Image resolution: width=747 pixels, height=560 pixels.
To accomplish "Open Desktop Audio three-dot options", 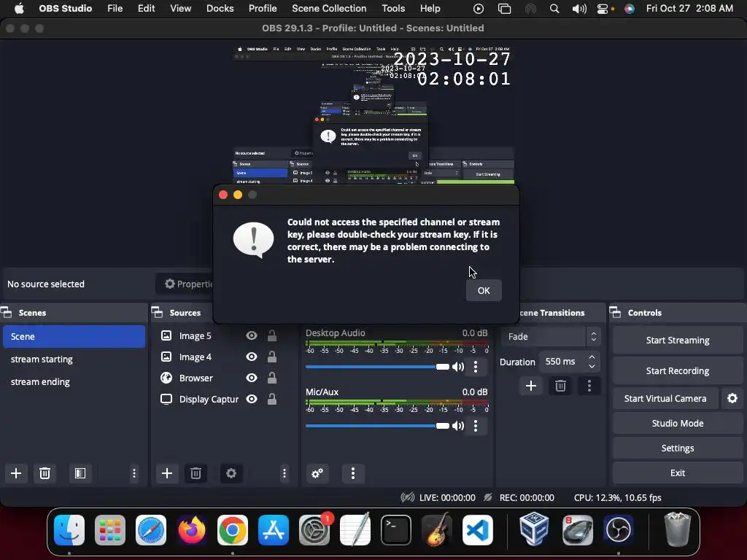I will (x=476, y=367).
